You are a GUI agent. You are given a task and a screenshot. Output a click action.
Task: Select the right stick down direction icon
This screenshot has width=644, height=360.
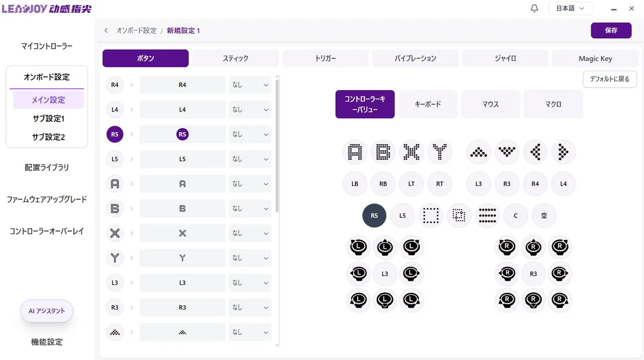click(533, 301)
